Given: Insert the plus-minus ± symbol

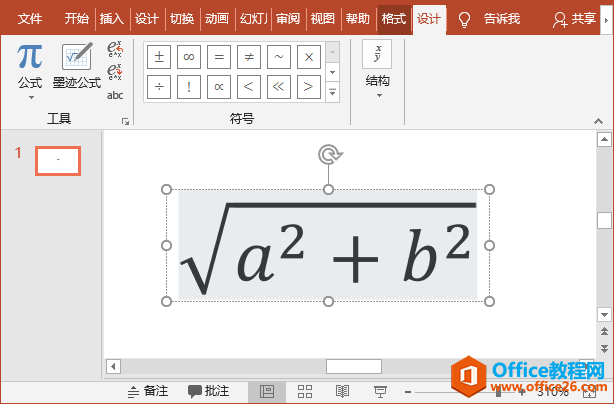Looking at the screenshot, I should 159,57.
